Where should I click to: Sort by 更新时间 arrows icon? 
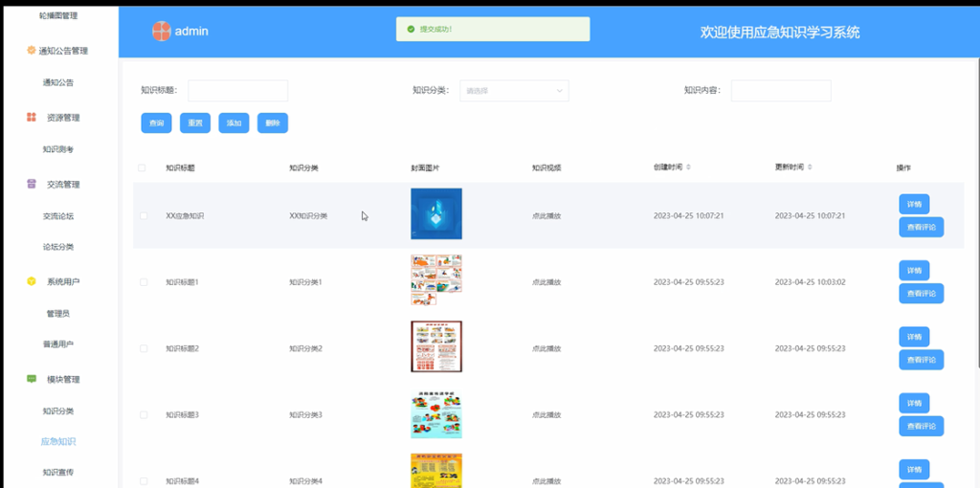tap(810, 167)
